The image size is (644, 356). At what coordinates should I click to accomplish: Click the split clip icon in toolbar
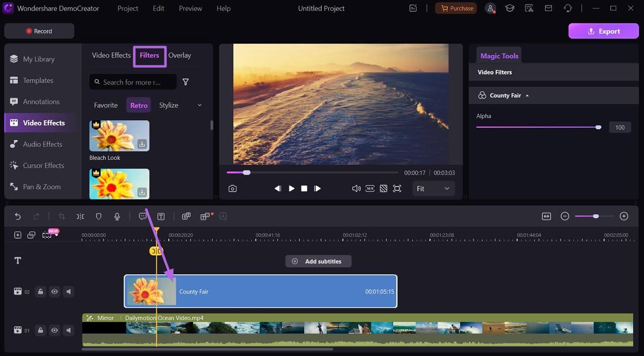point(80,216)
